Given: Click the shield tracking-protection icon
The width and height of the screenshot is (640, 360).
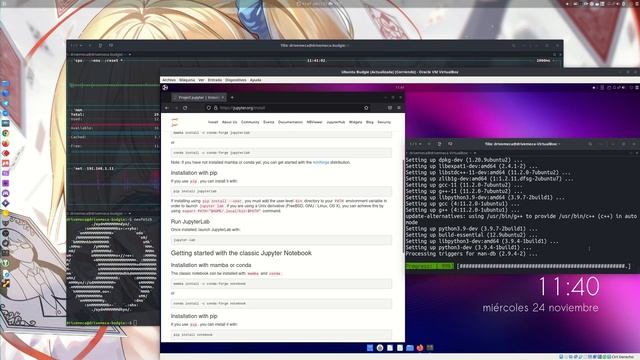Looking at the screenshot, I should (209, 108).
